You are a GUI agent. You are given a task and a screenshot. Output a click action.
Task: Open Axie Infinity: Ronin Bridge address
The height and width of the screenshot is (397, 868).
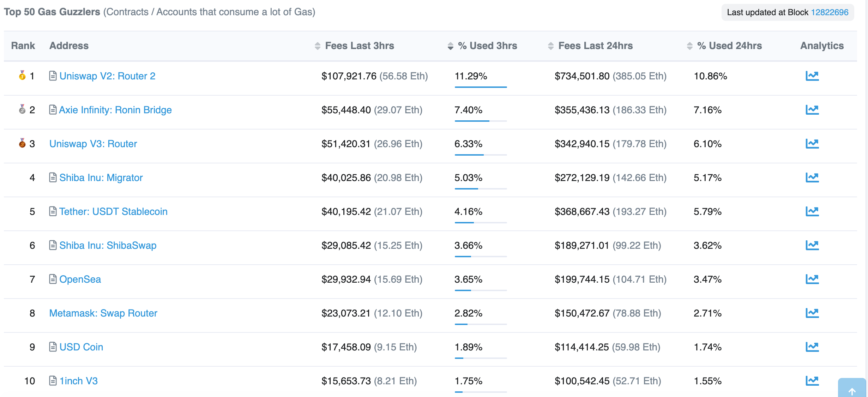click(115, 110)
